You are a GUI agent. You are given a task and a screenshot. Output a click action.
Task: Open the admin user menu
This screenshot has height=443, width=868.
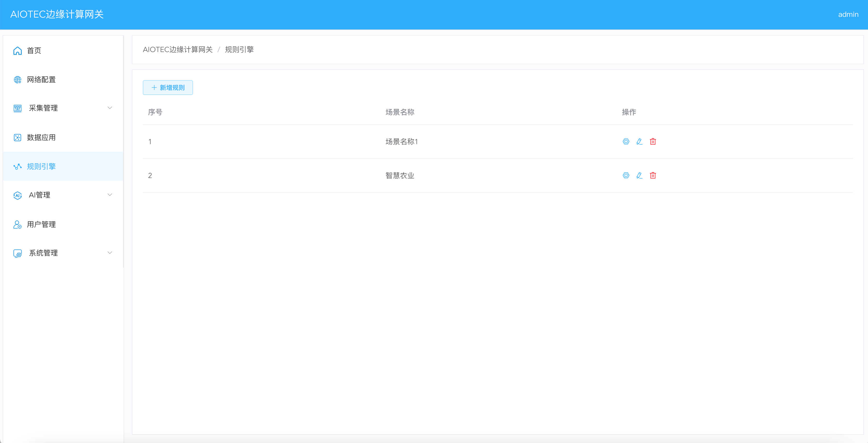click(x=848, y=14)
